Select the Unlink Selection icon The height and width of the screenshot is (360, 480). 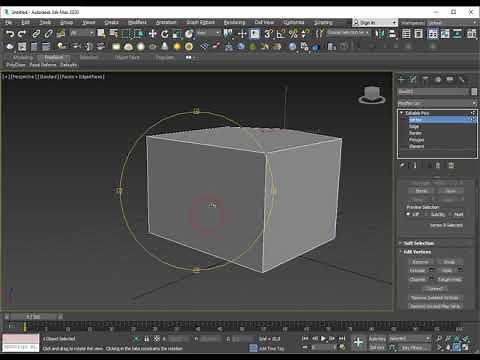[48, 34]
